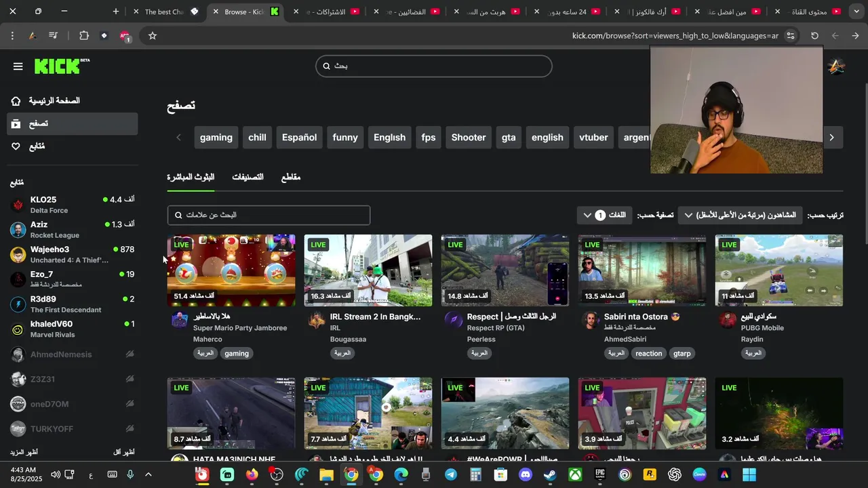Open the IRL Stream 2 In Bangkok thumbnail

tap(368, 270)
